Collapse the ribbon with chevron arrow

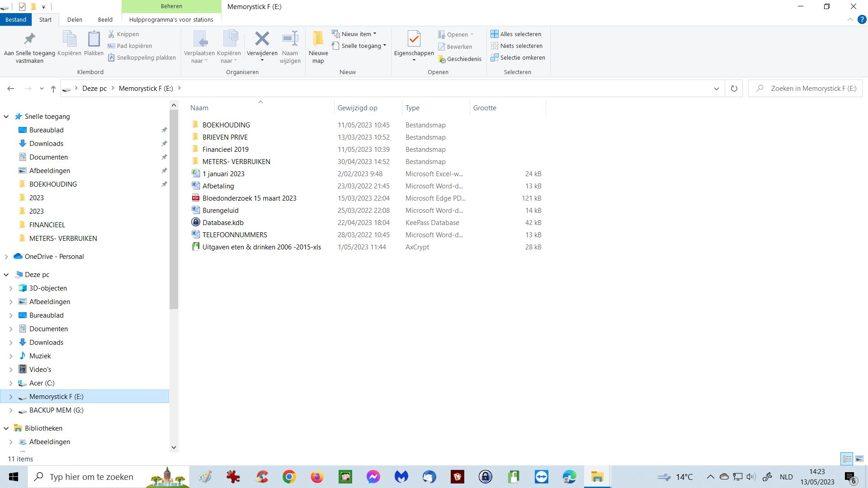click(850, 20)
